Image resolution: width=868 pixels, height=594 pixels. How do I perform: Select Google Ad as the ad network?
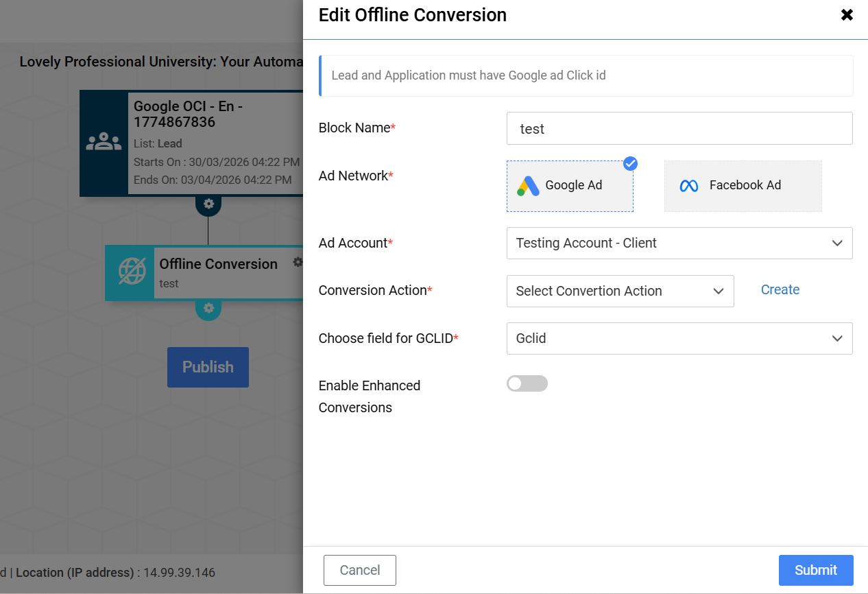pos(570,186)
